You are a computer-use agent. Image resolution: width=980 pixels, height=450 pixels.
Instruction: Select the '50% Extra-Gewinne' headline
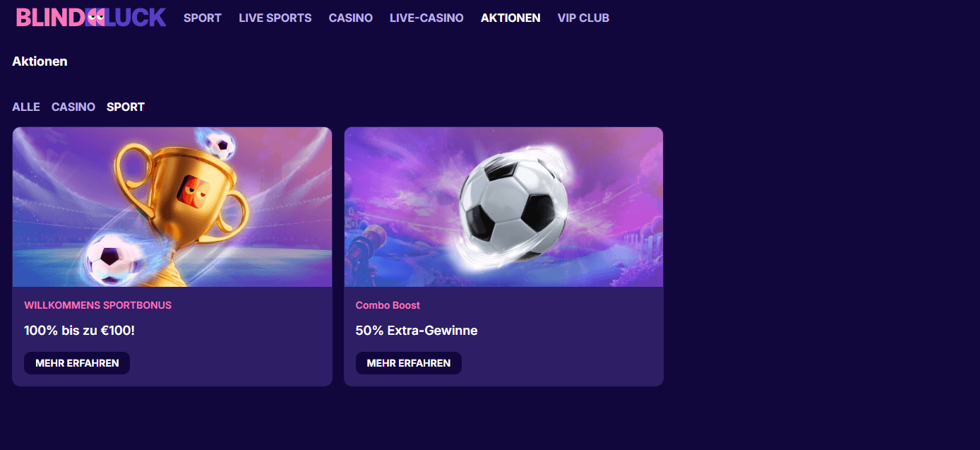point(417,330)
